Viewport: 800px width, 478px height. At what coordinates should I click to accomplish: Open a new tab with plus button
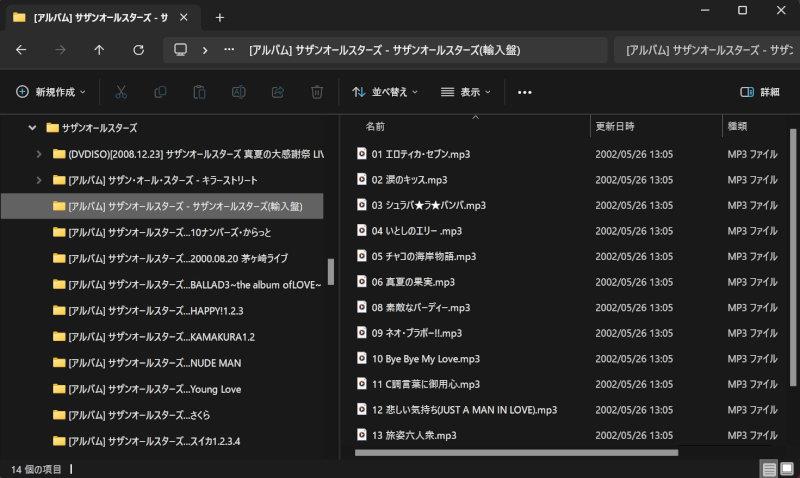219,18
